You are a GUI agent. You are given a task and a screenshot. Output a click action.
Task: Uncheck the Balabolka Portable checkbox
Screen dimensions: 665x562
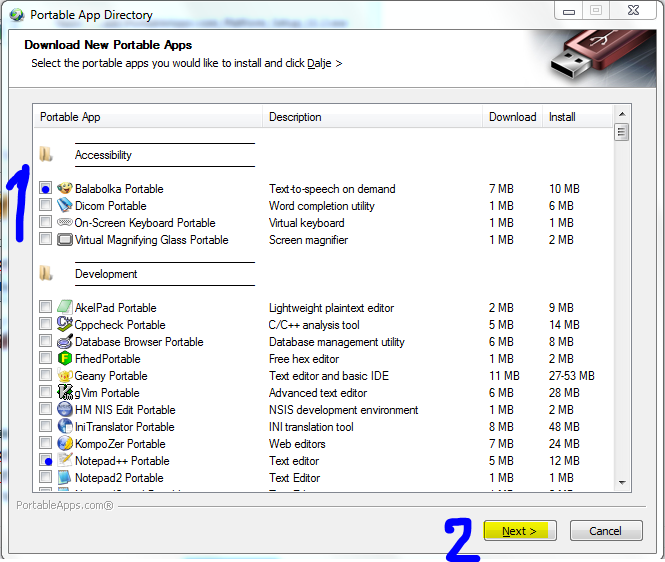(45, 188)
